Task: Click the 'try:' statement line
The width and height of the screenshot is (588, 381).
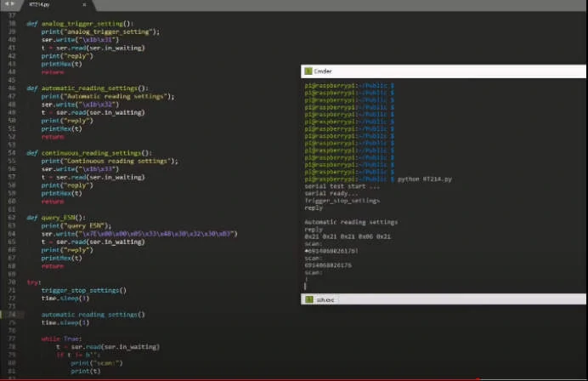Action: [x=34, y=281]
